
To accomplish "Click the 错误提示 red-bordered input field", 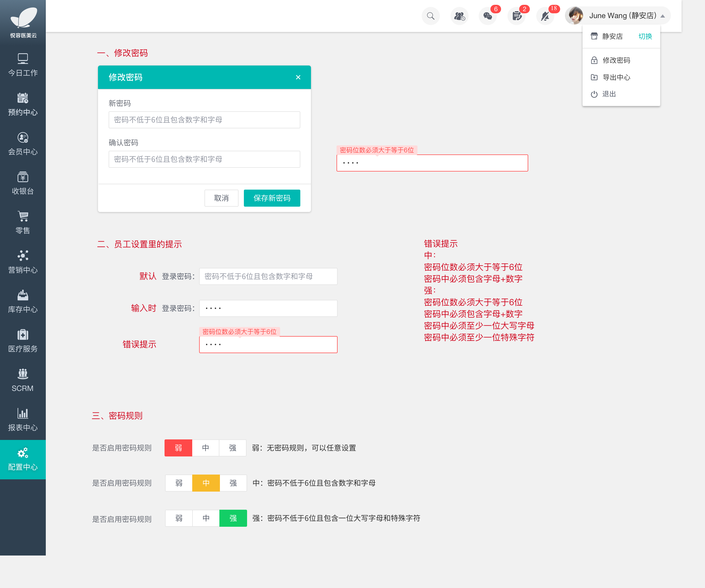I will (268, 345).
